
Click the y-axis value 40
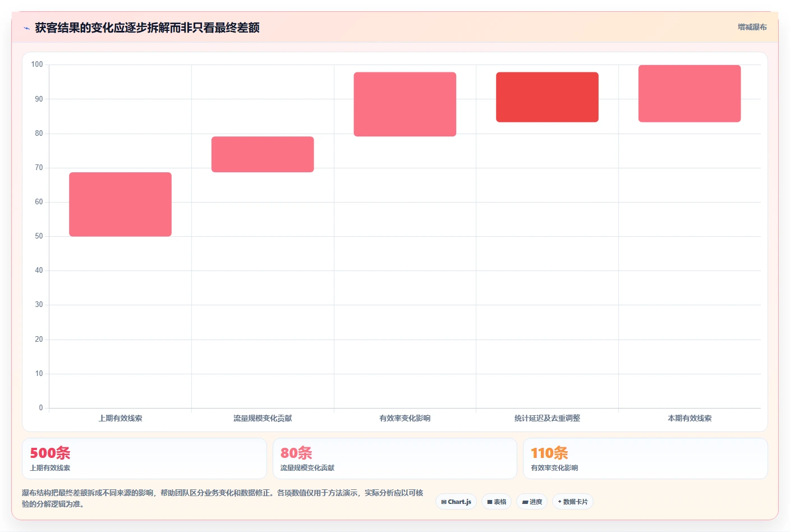(x=39, y=270)
